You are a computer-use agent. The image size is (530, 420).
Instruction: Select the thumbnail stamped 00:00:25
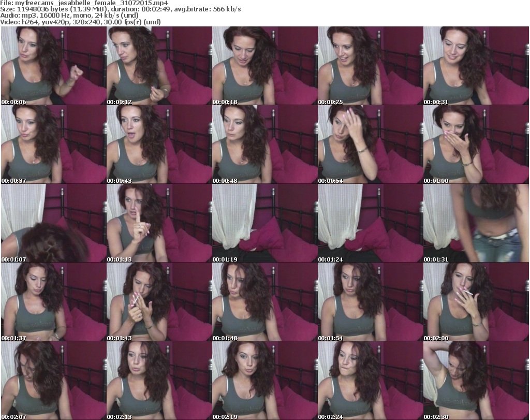[x=371, y=66]
